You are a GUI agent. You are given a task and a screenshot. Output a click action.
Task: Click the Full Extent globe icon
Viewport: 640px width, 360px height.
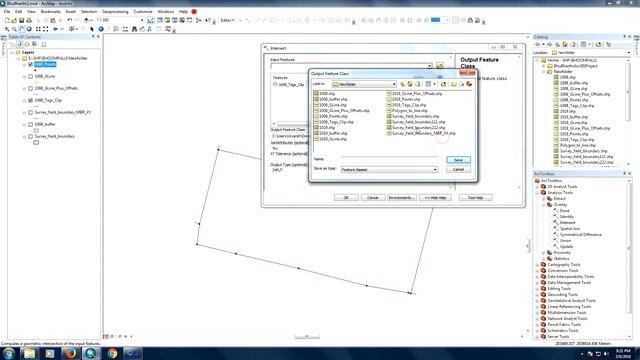pos(29,29)
